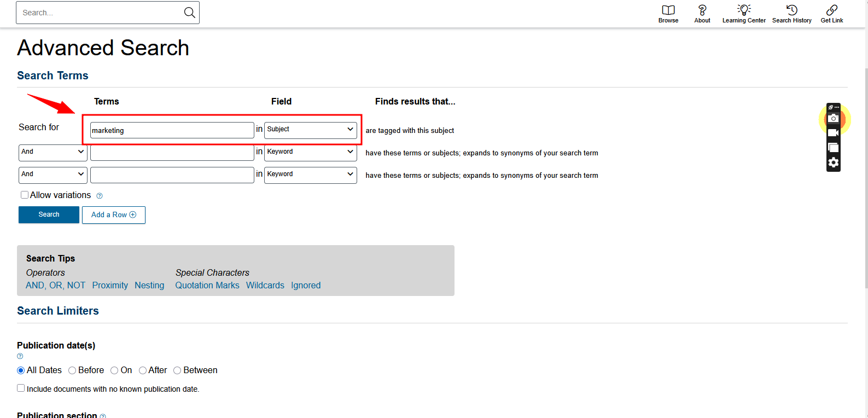The height and width of the screenshot is (418, 868).
Task: Click the Add a Row button
Action: pyautogui.click(x=113, y=215)
